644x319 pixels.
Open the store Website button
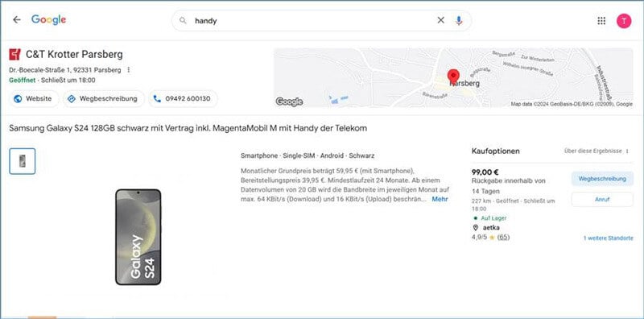click(34, 98)
